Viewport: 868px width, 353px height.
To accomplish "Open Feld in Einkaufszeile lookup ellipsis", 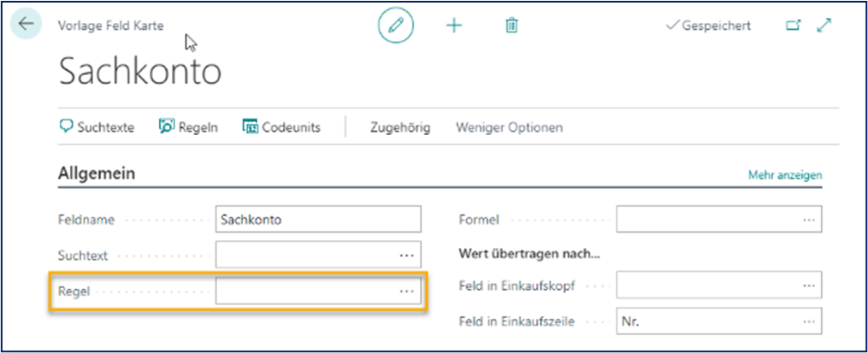I will point(808,321).
